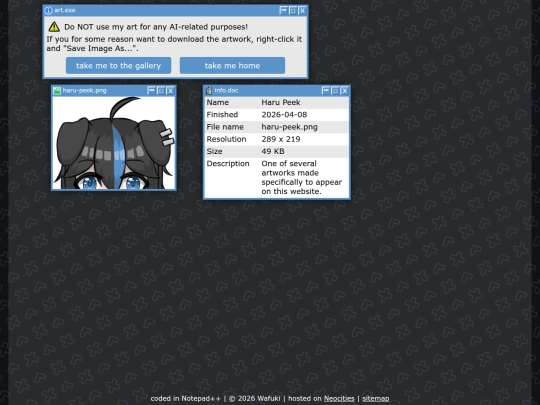Click the 'Resolution' row label
Screen dimensions: 540x405
226,139
